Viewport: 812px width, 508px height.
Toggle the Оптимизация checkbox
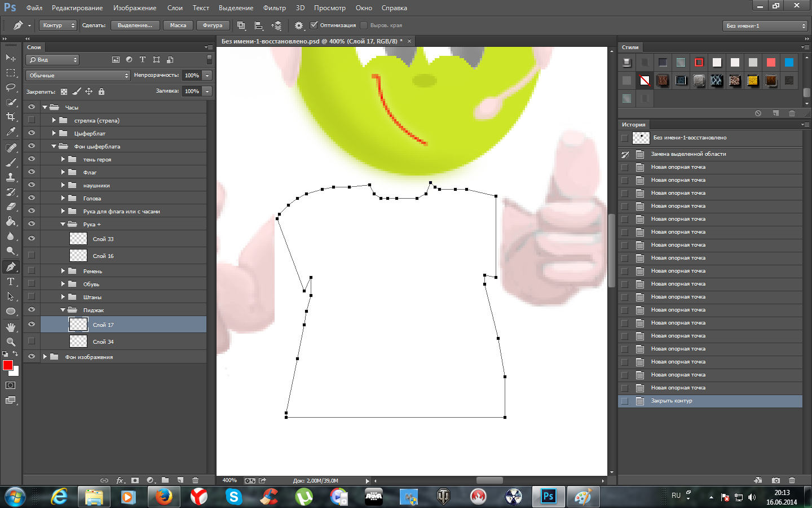pyautogui.click(x=314, y=25)
